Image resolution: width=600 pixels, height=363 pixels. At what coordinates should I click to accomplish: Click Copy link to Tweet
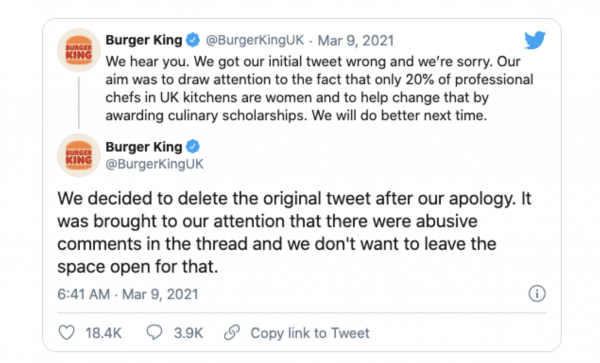[x=310, y=333]
